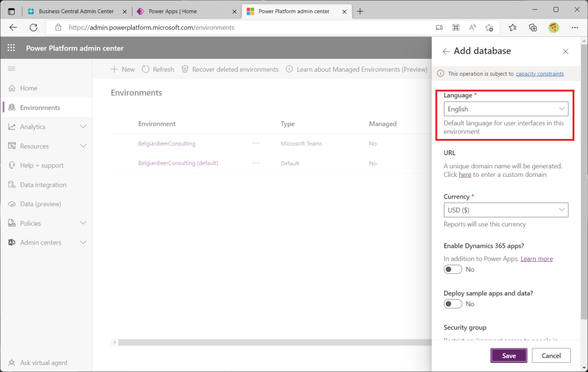This screenshot has height=372, width=588.
Task: Expand the Analytics section chevron
Action: click(x=83, y=127)
